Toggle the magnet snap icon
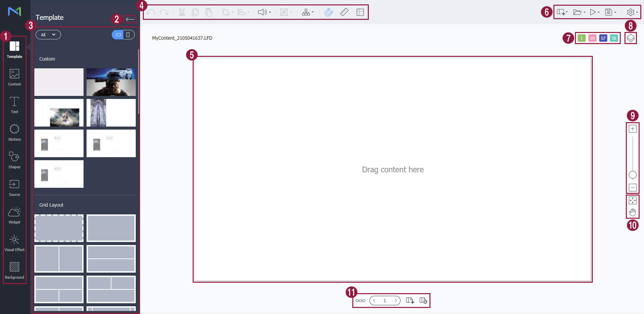 coord(329,12)
